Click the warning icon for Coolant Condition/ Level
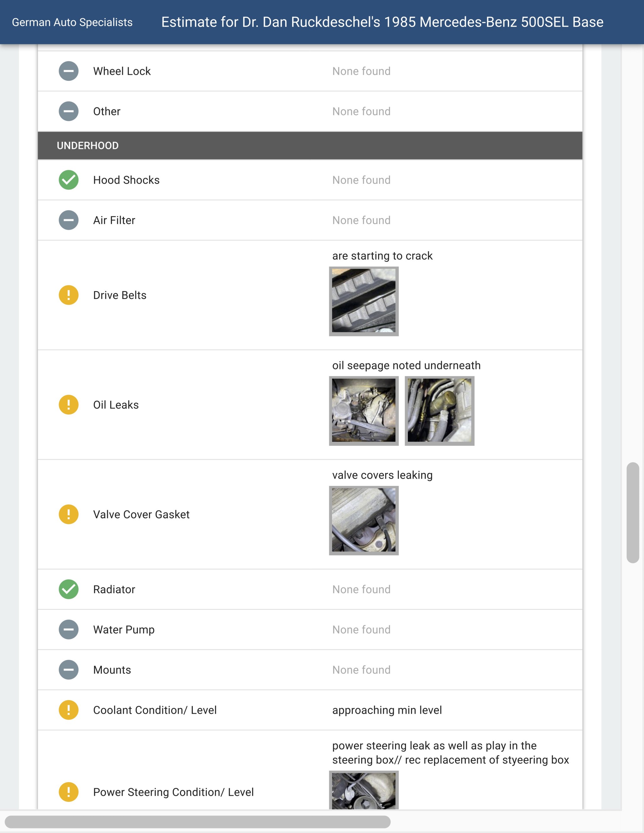The width and height of the screenshot is (644, 833). pyautogui.click(x=69, y=710)
